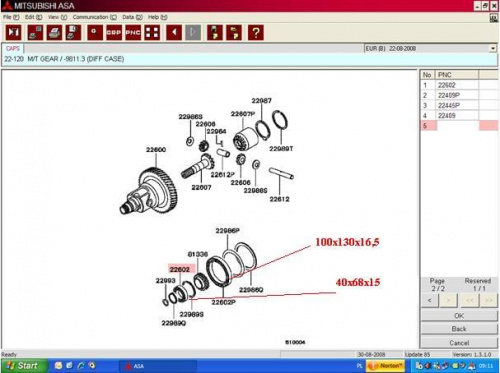
Task: Open the Windows Start button
Action: coord(23,366)
